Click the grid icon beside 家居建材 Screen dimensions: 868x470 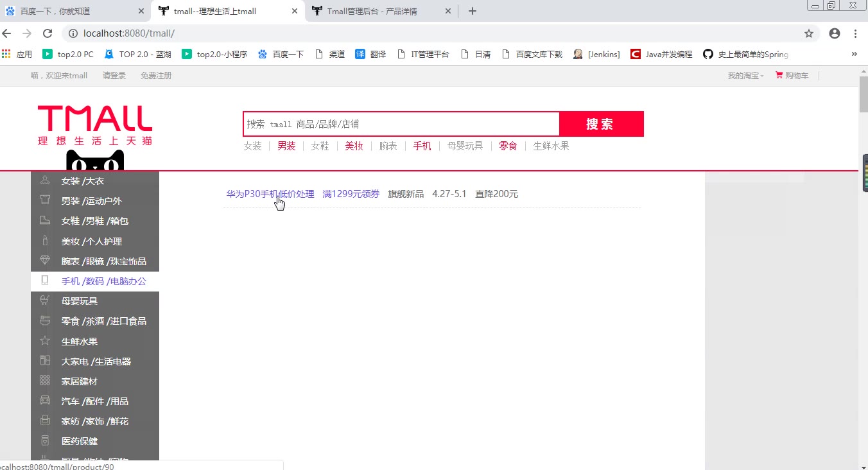click(45, 381)
